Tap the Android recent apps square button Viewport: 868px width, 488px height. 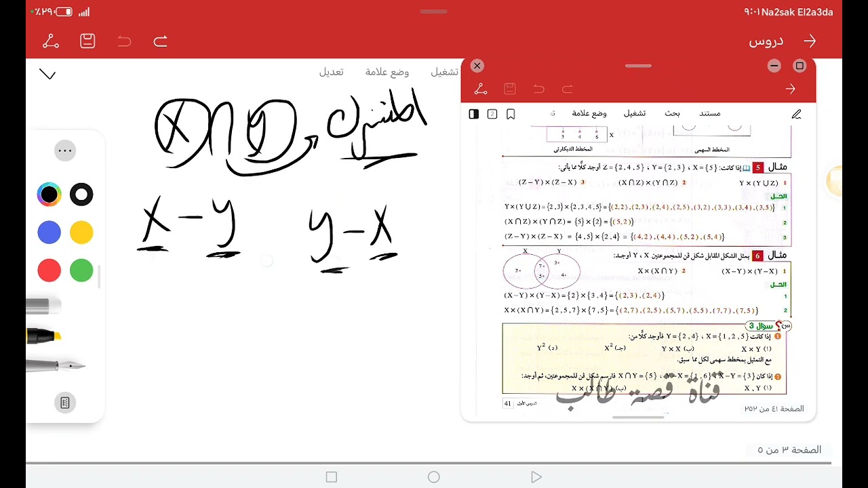coord(332,477)
